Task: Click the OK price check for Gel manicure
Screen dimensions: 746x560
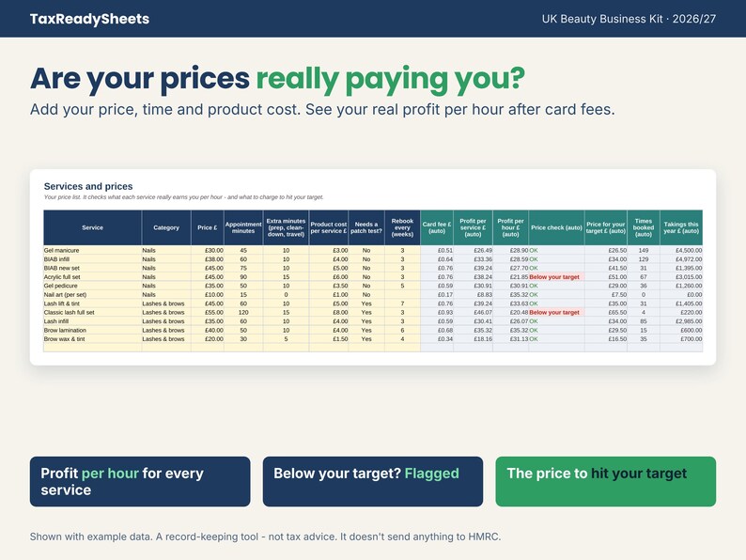Action: (x=556, y=250)
